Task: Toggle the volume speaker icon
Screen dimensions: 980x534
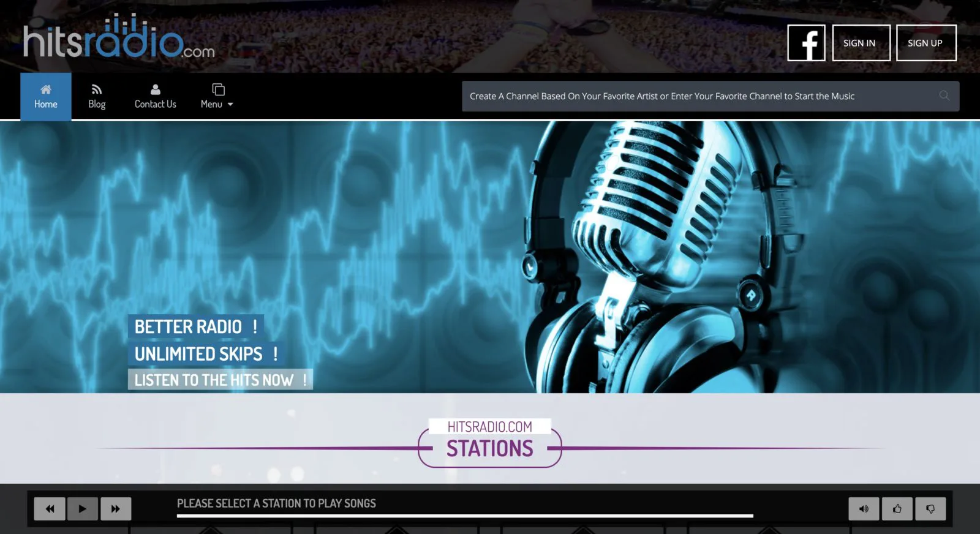Action: tap(864, 509)
